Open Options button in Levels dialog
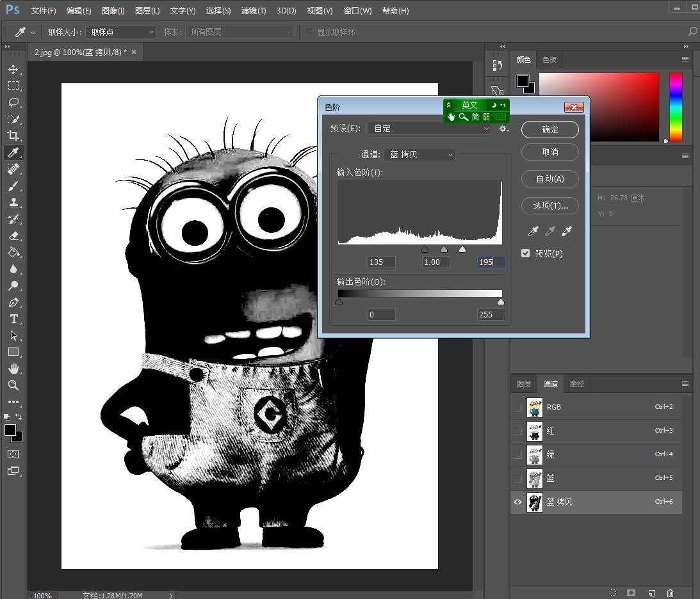This screenshot has width=700, height=599. (x=550, y=205)
